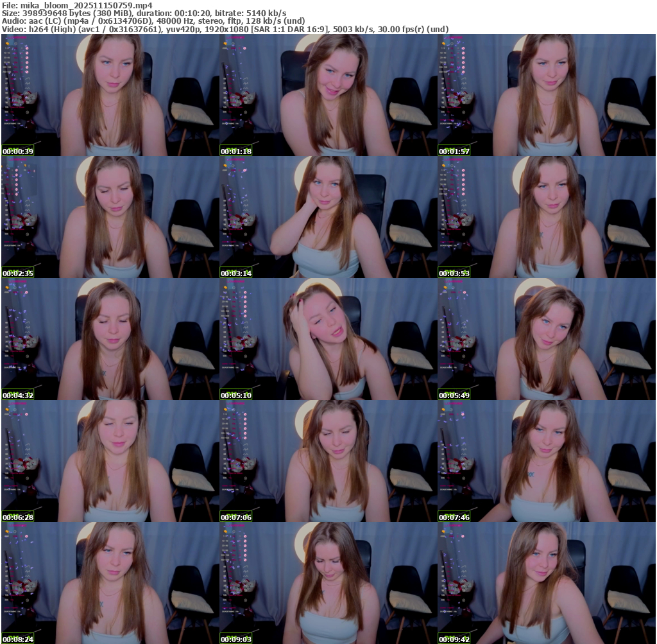Select the thumbnail at 00:07:06
The width and height of the screenshot is (657, 644).
click(328, 461)
